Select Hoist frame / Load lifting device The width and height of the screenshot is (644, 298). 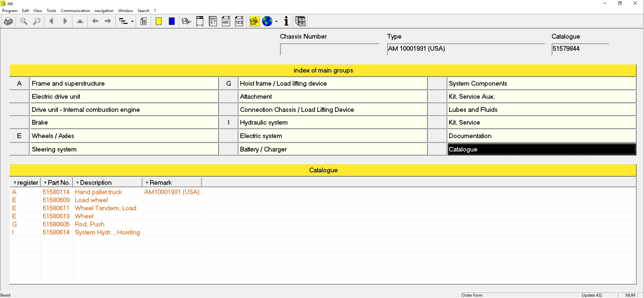332,83
